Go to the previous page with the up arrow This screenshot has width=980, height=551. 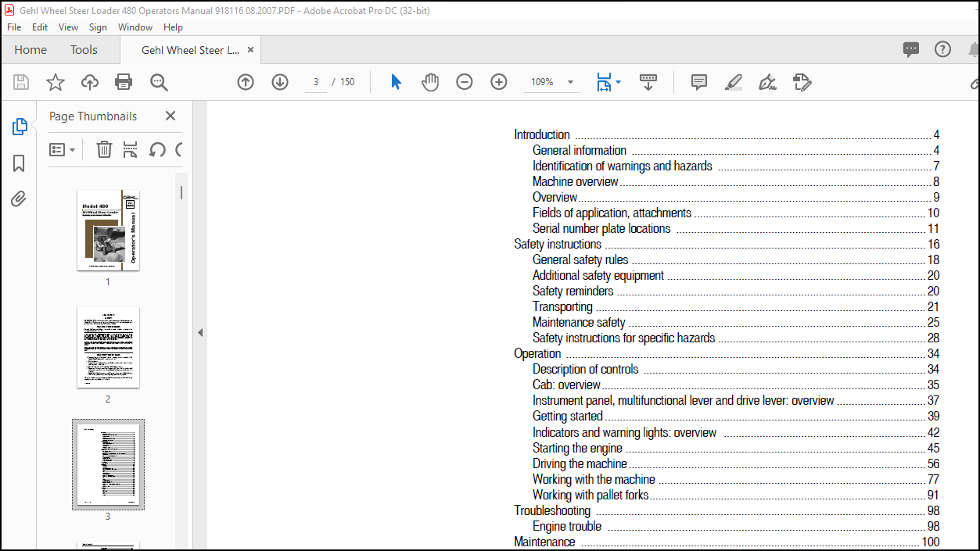[246, 82]
